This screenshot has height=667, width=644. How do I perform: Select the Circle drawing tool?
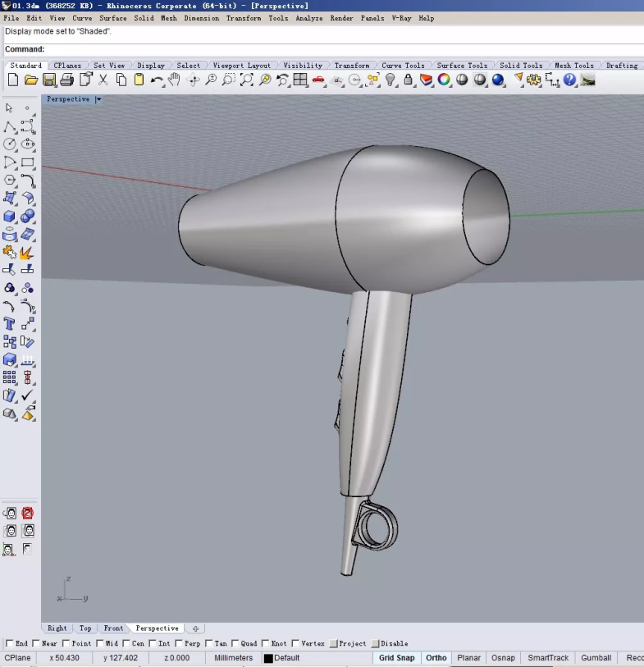[10, 144]
